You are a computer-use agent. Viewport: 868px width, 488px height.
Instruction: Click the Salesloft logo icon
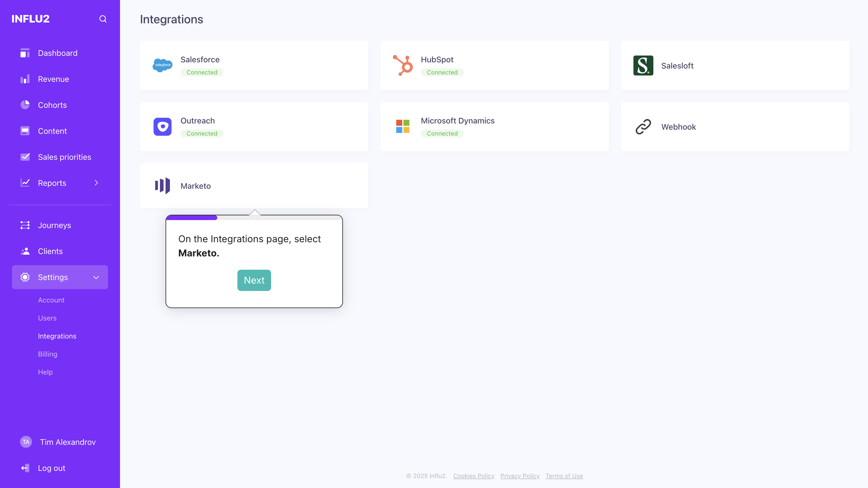point(643,65)
